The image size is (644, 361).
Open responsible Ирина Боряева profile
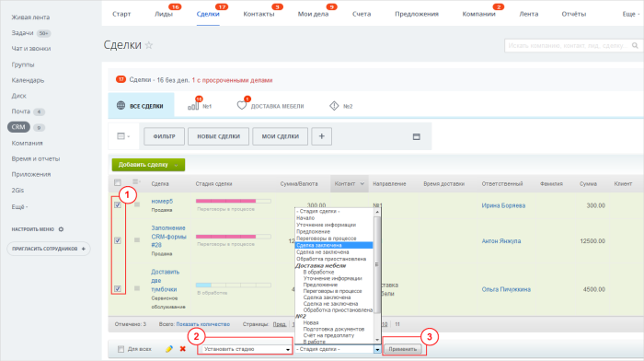click(x=503, y=205)
